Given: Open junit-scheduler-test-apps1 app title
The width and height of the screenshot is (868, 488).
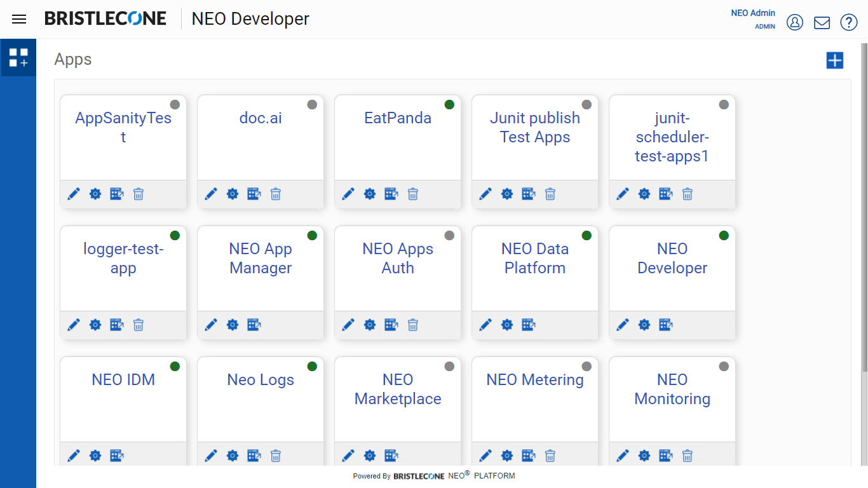Looking at the screenshot, I should click(x=672, y=137).
